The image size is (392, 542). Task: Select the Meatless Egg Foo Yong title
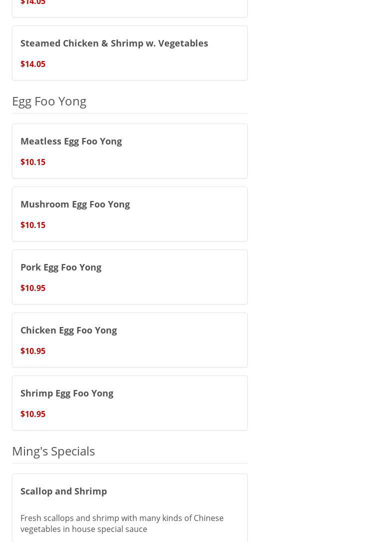tap(71, 141)
